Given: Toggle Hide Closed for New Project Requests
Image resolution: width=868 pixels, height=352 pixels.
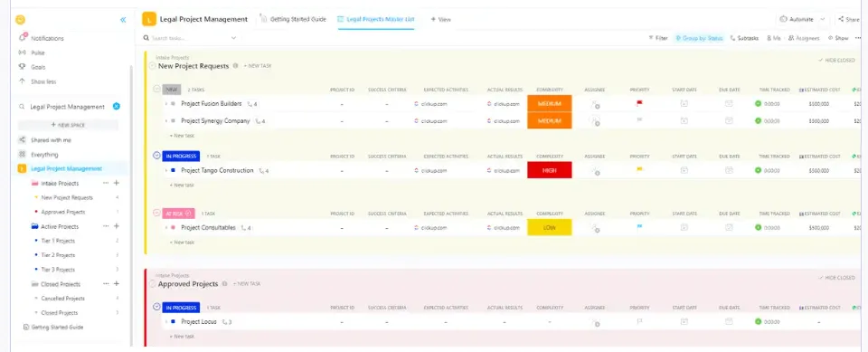Looking at the screenshot, I should click(836, 61).
